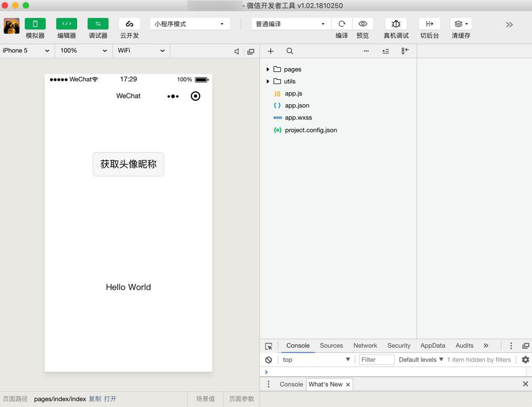Screen dimensions: 532x407
Task: Open project.config.json file
Action: [311, 130]
